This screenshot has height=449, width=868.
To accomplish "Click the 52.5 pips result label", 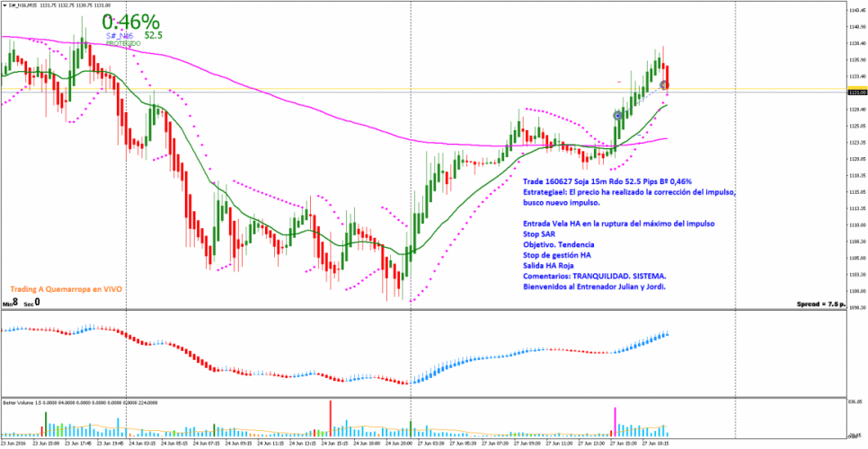I will pos(153,36).
